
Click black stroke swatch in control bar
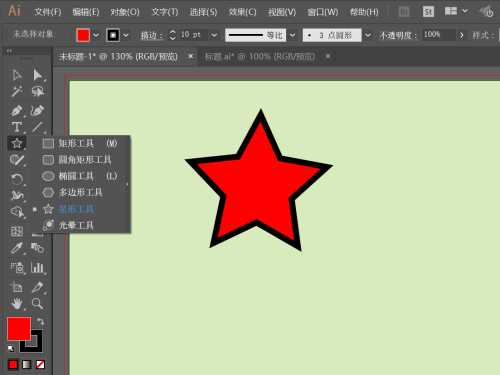click(113, 35)
